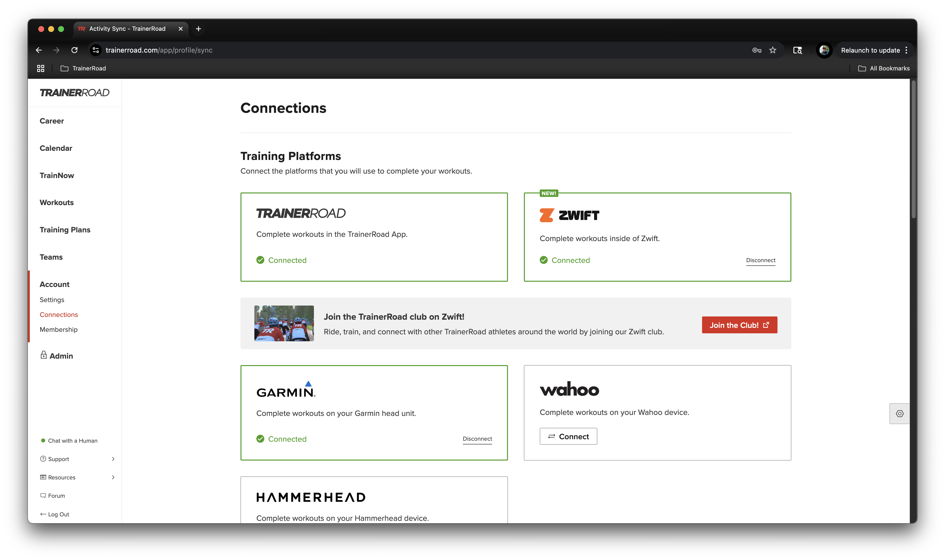The image size is (945, 560).
Task: Open Chrome three-dot menu
Action: (906, 50)
